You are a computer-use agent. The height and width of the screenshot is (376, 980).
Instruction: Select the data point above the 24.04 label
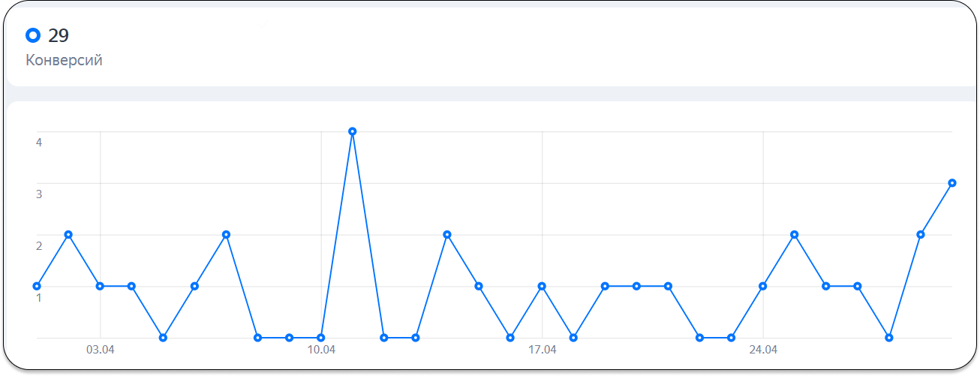(762, 286)
